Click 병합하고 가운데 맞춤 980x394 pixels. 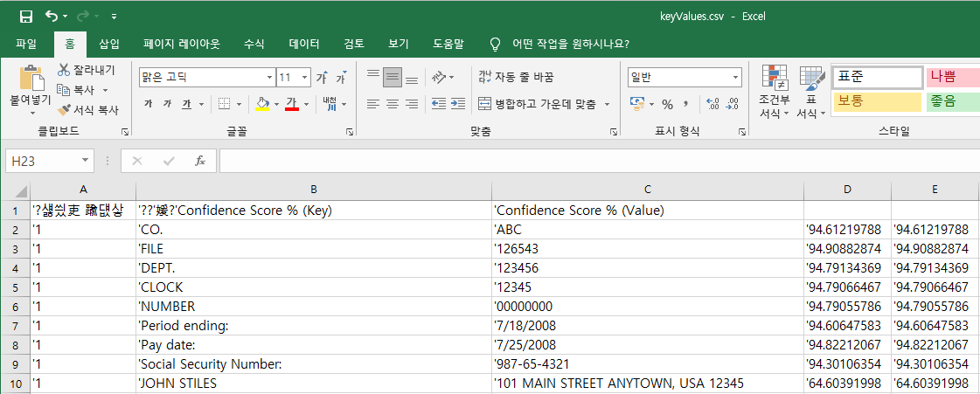pos(538,104)
